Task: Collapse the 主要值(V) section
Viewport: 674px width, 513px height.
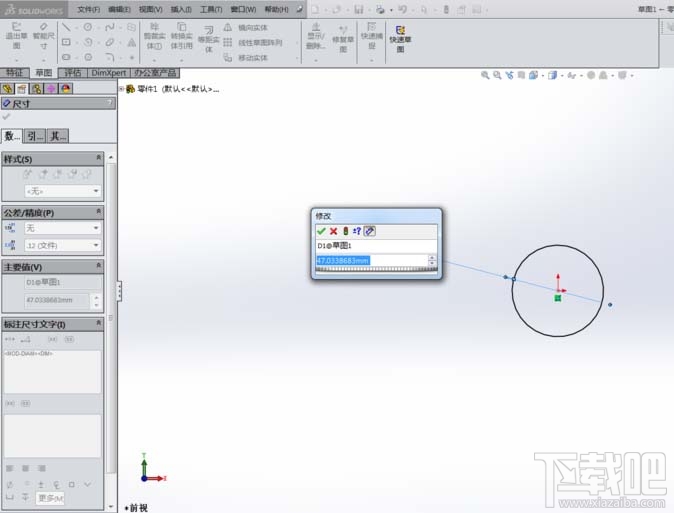Action: 98,265
